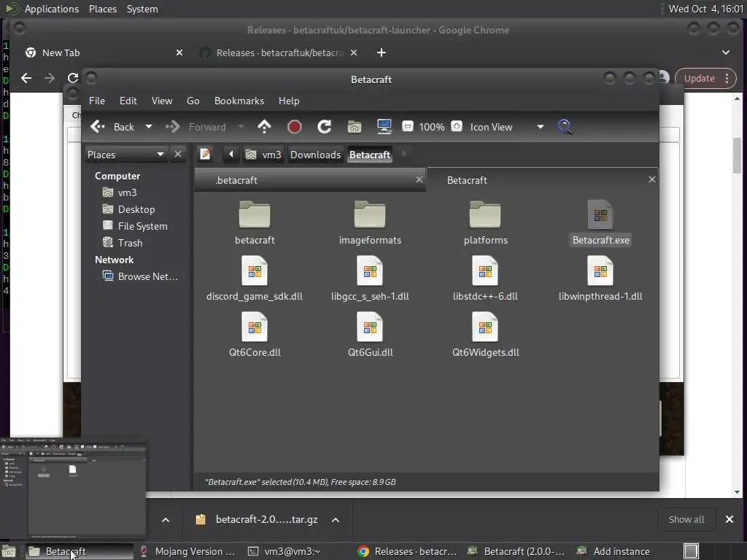Reset zoom via the 100% label
This screenshot has width=747, height=560.
coord(432,127)
